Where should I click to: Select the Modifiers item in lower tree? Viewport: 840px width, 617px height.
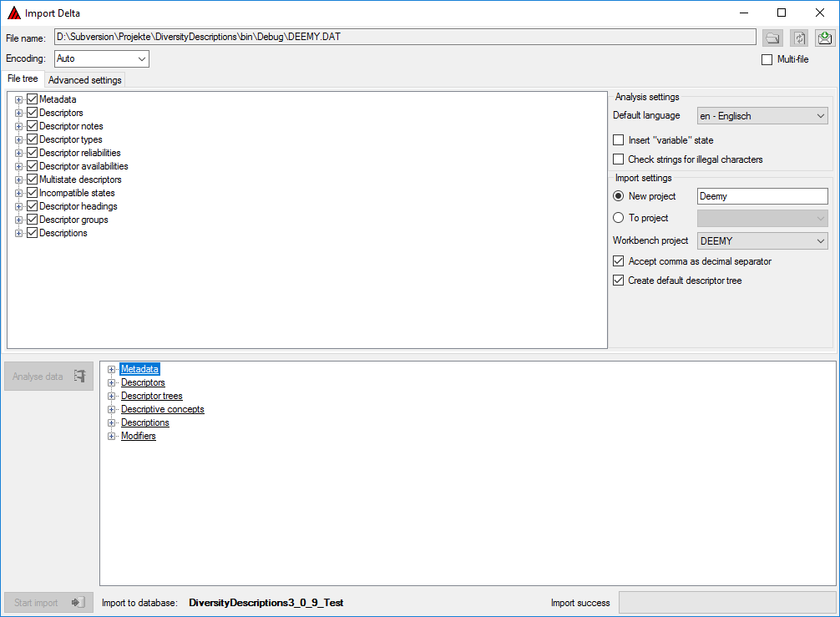[x=138, y=436]
